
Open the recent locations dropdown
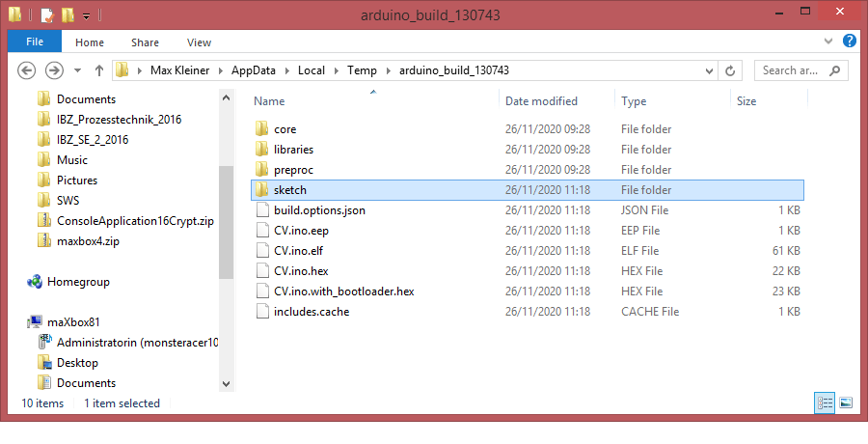point(77,70)
